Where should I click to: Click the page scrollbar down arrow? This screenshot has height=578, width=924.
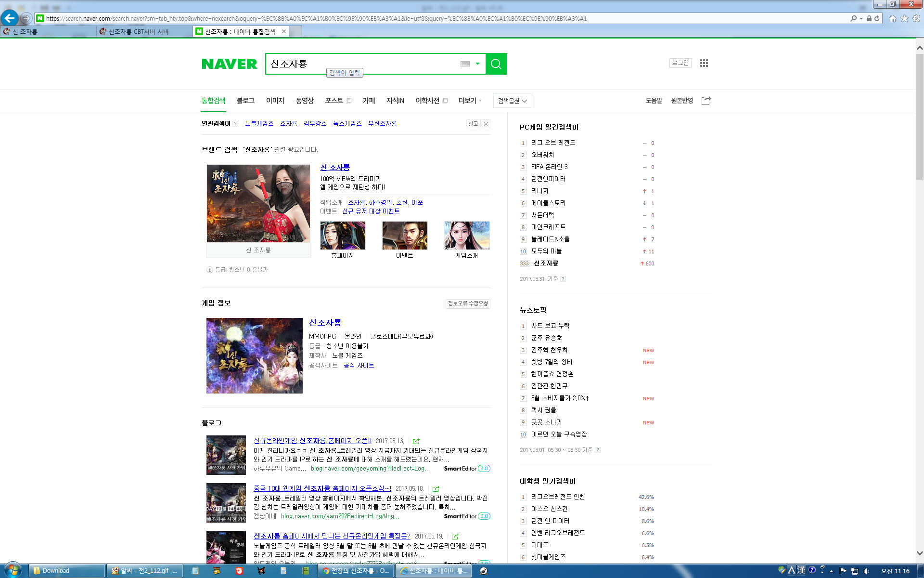tap(920, 553)
